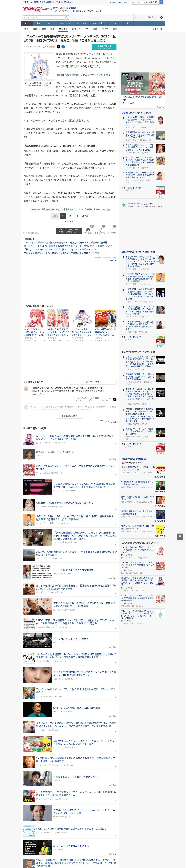Open the 速報 navigation tab
This screenshot has width=186, height=868.
click(38, 24)
